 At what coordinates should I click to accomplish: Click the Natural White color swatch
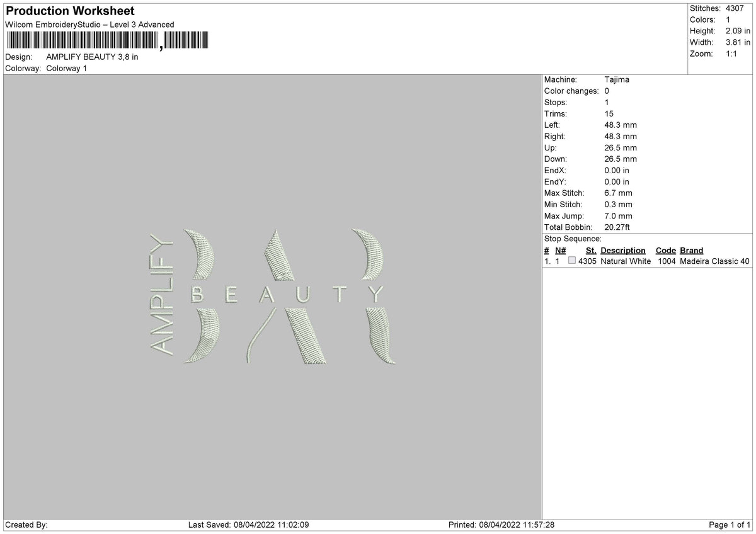coord(572,261)
